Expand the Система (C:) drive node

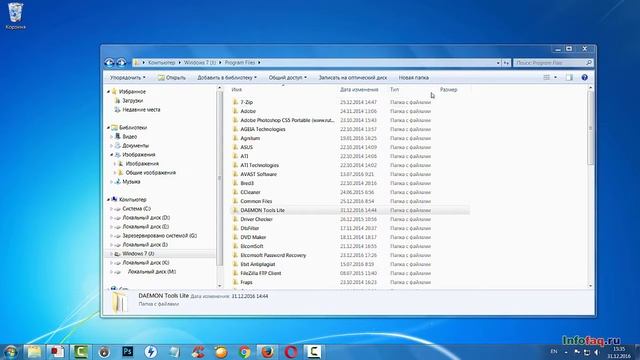pos(111,209)
